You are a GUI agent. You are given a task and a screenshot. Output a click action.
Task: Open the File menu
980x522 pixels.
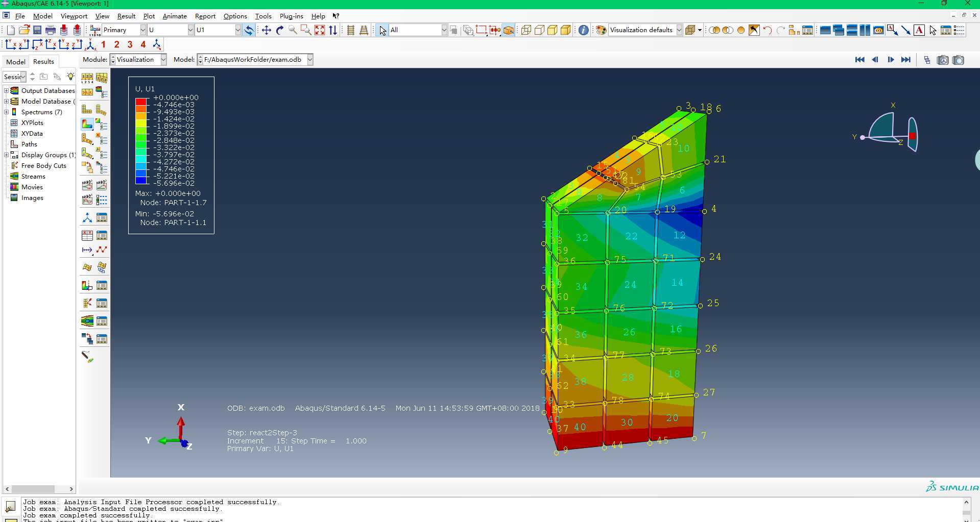(20, 16)
